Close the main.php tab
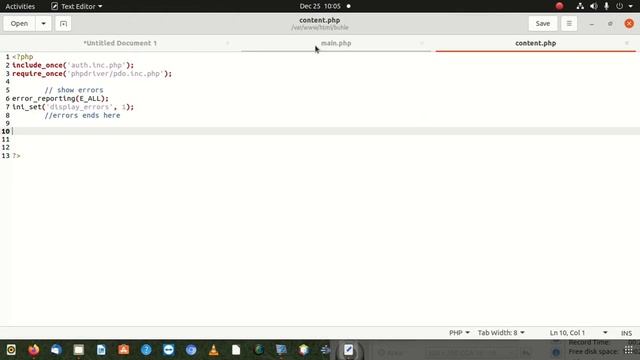Viewport: 640px width, 360px height. (422, 43)
